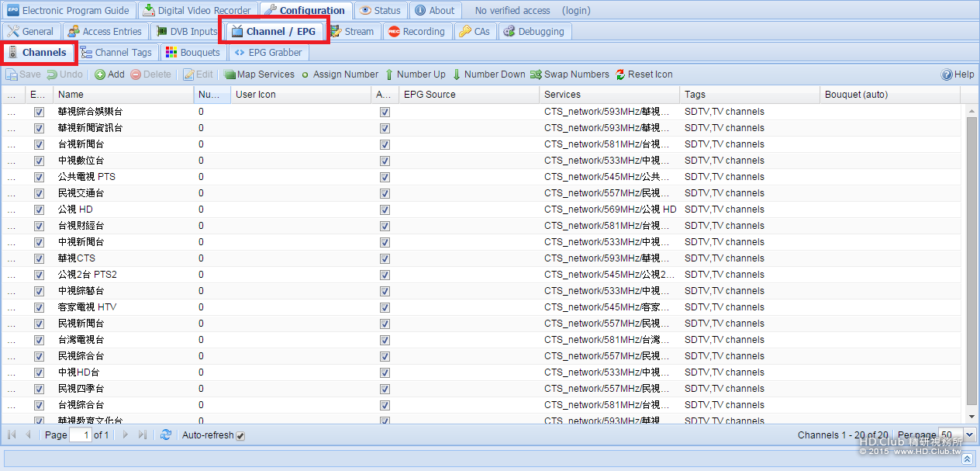Open the Map Services tool
Image resolution: width=980 pixels, height=471 pixels.
pyautogui.click(x=259, y=74)
